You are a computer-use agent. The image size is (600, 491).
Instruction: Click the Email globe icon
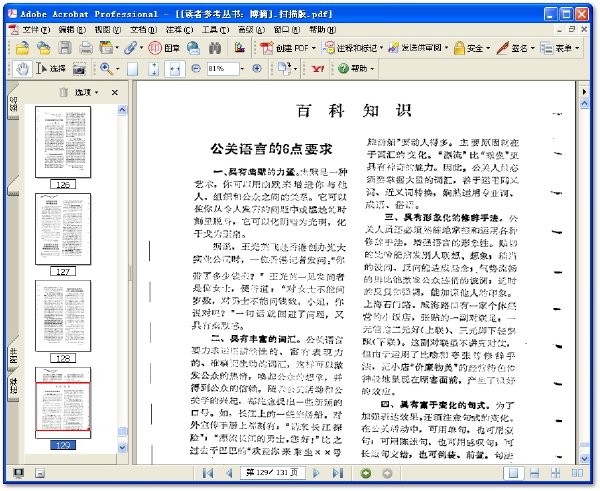tap(194, 48)
